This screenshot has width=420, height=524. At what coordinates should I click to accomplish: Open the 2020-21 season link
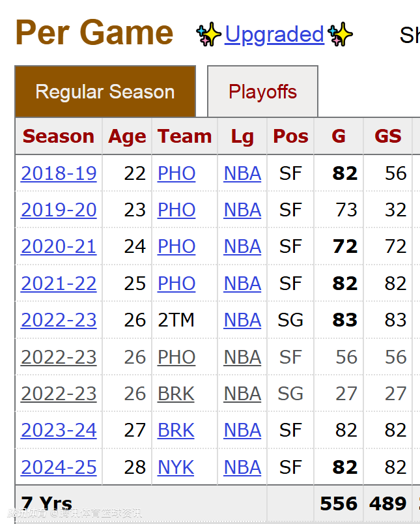[59, 246]
